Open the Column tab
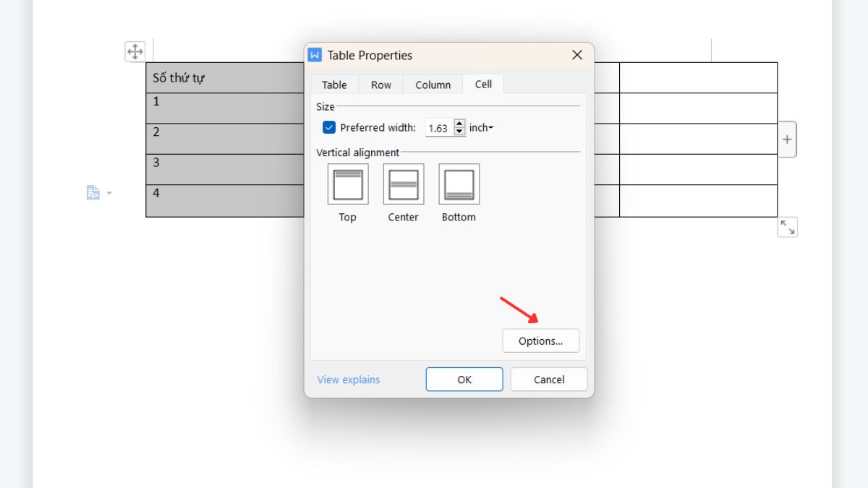Viewport: 868px width, 488px height. pyautogui.click(x=433, y=85)
